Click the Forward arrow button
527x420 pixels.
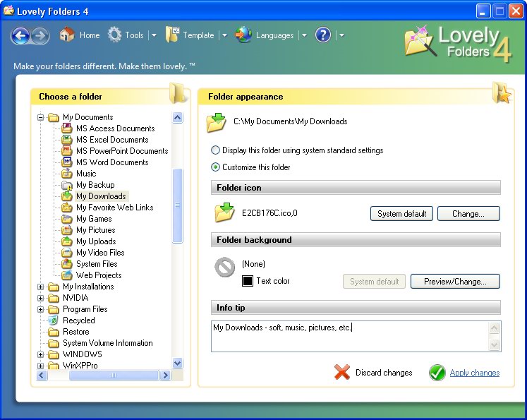point(40,35)
